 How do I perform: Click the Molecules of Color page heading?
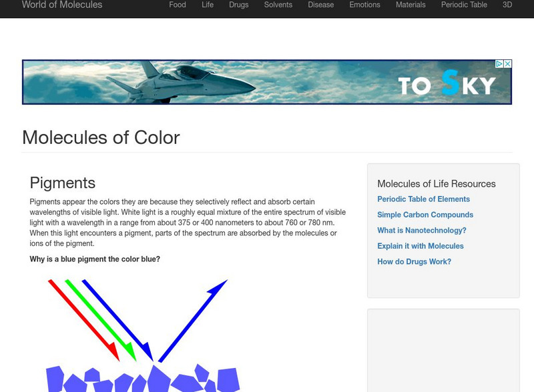(101, 137)
